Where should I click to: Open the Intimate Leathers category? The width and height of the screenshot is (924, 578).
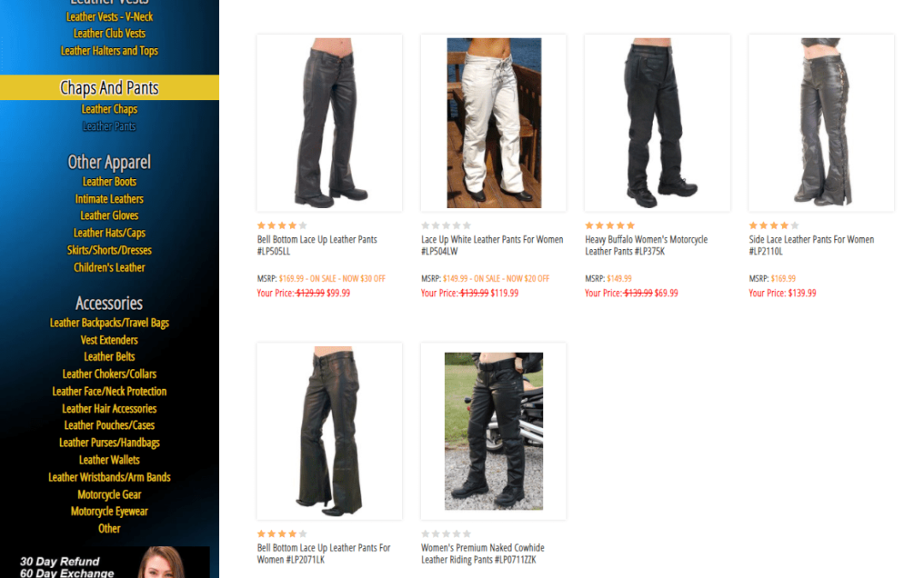(110, 199)
